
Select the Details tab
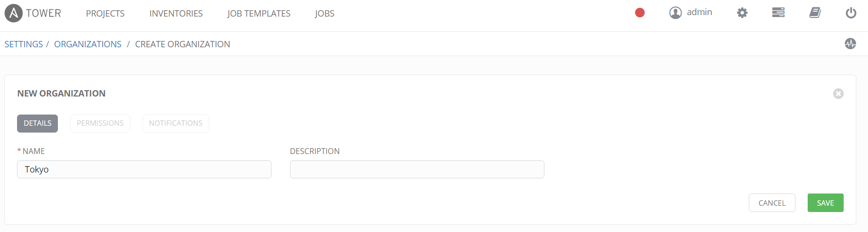point(37,123)
